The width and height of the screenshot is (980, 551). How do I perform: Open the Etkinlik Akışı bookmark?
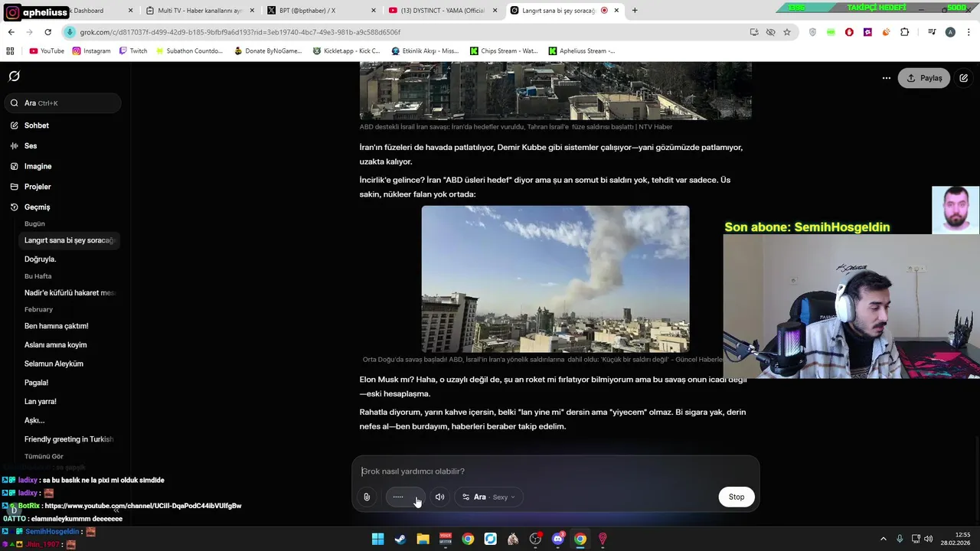coord(425,51)
